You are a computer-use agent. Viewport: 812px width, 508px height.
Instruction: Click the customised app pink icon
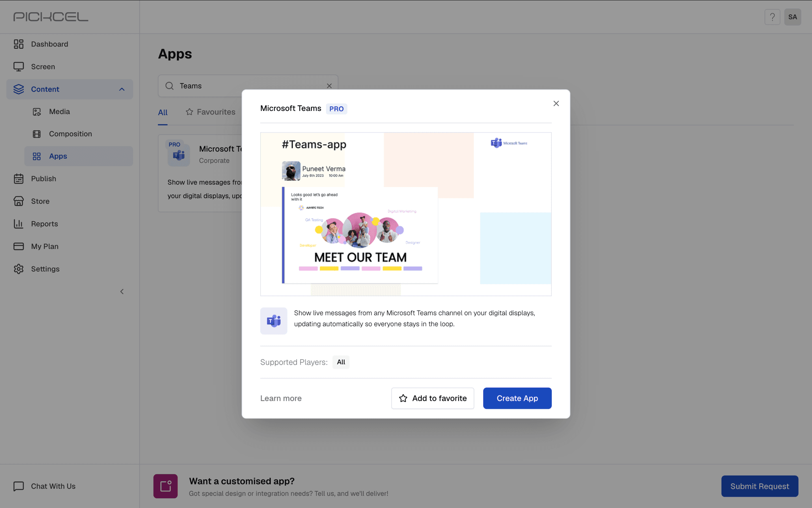click(x=166, y=486)
